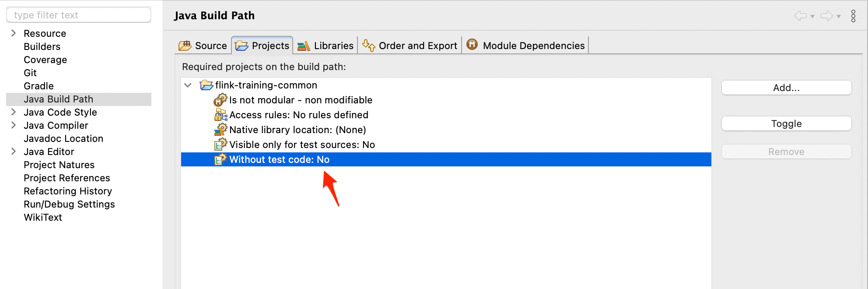Open the Java Compiler page
Screen dimensions: 868x289
56,125
